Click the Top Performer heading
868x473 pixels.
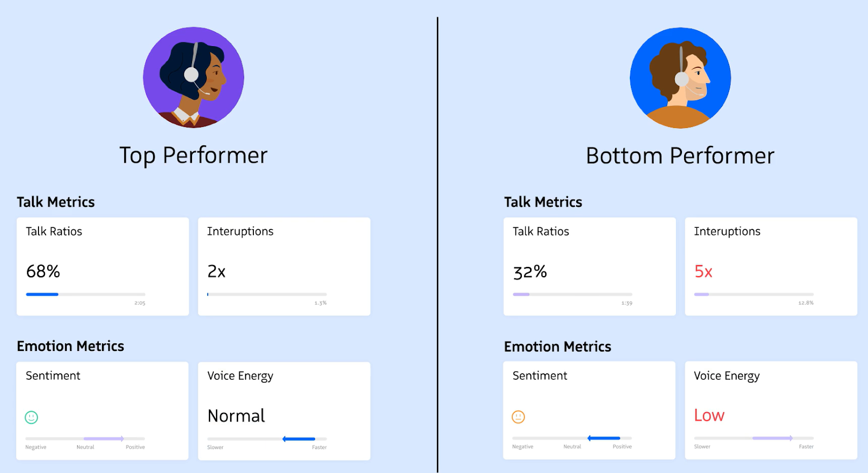[x=193, y=156]
